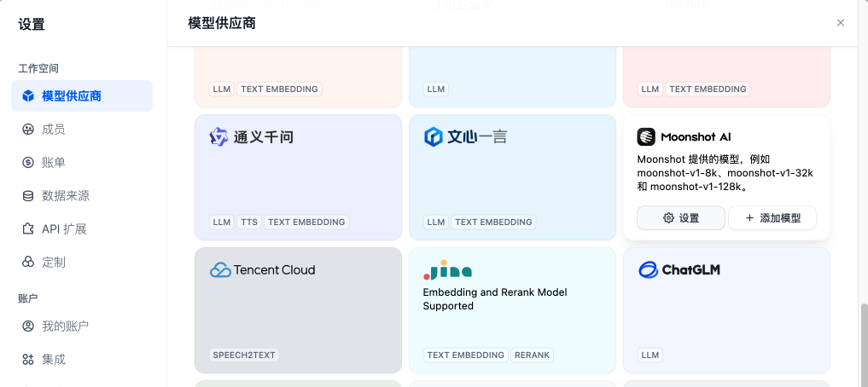
Task: Click the circles icon beside 定制
Action: [28, 262]
